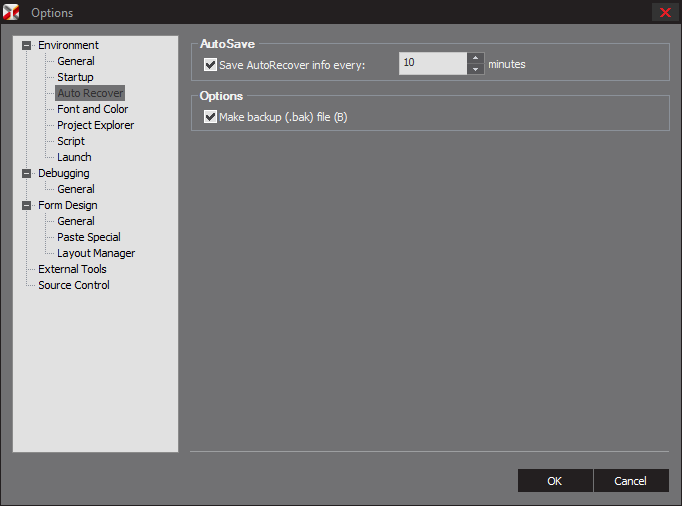Viewport: 682px width, 506px height.
Task: Select the Debugging category label
Action: [64, 173]
